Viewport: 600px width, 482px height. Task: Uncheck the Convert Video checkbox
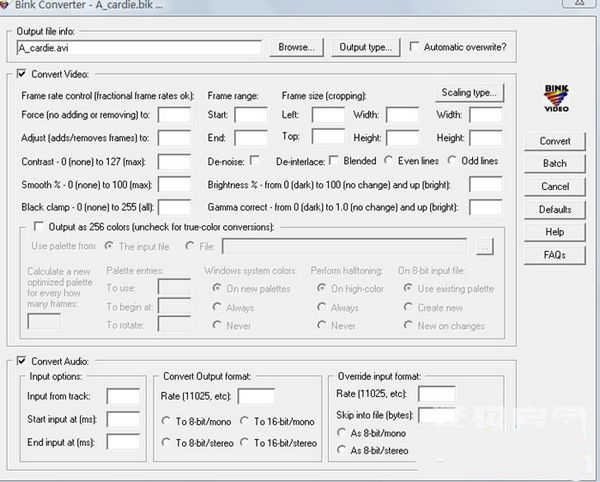(23, 73)
